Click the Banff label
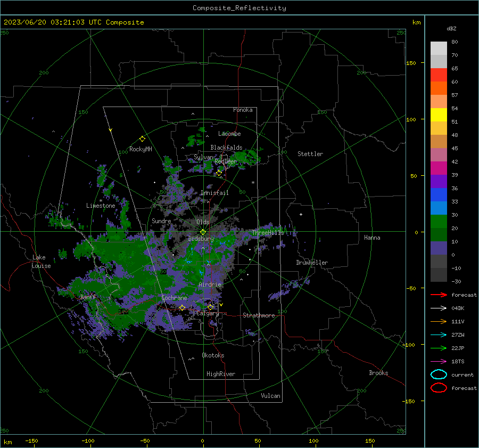479x448 pixels. [x=88, y=297]
